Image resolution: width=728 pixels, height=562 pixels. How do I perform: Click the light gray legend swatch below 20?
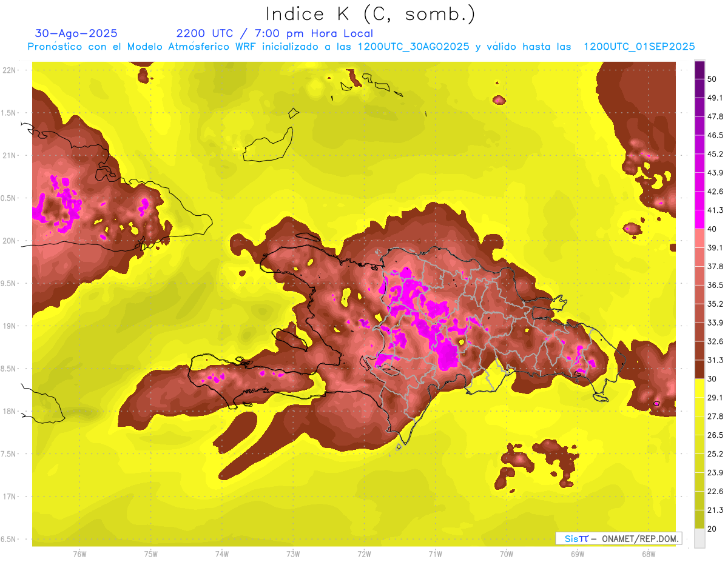point(699,538)
